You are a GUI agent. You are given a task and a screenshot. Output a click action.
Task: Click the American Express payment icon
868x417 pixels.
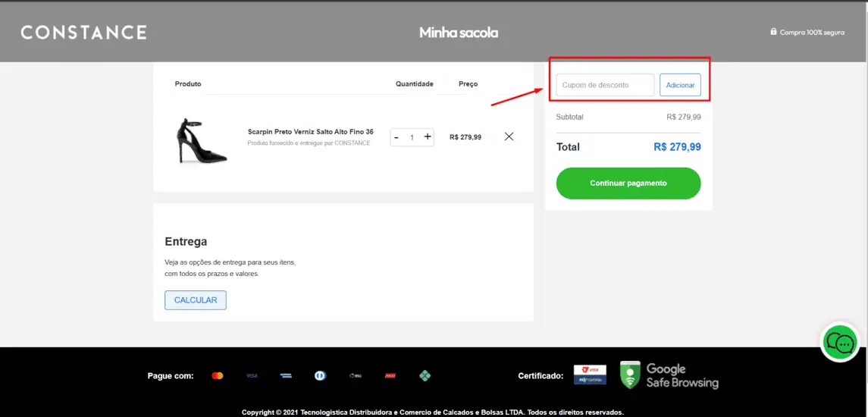(286, 375)
